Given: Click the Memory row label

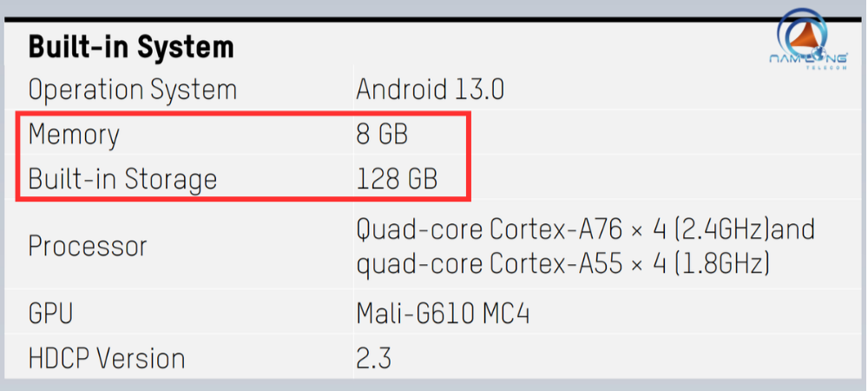Looking at the screenshot, I should pos(74,136).
